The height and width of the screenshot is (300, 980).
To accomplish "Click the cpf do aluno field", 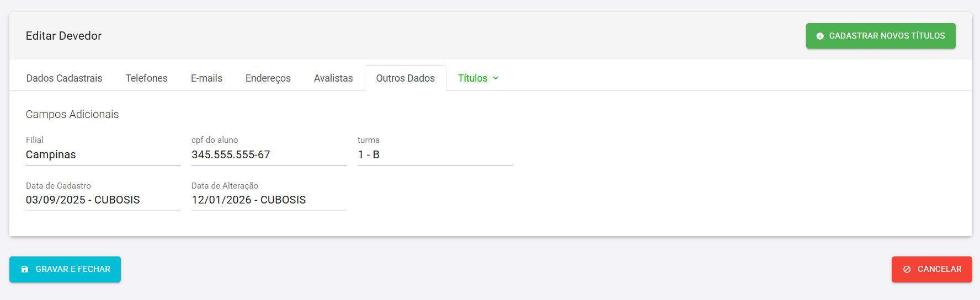I will [x=269, y=155].
